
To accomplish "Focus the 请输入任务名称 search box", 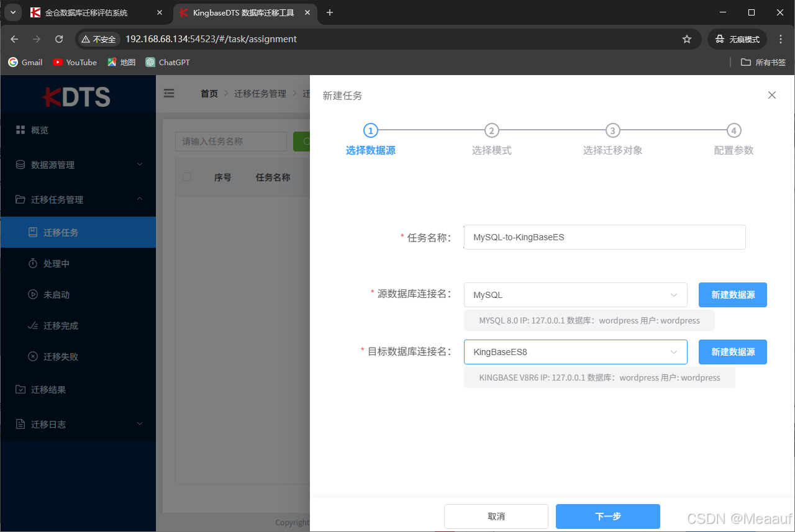I will coord(231,142).
